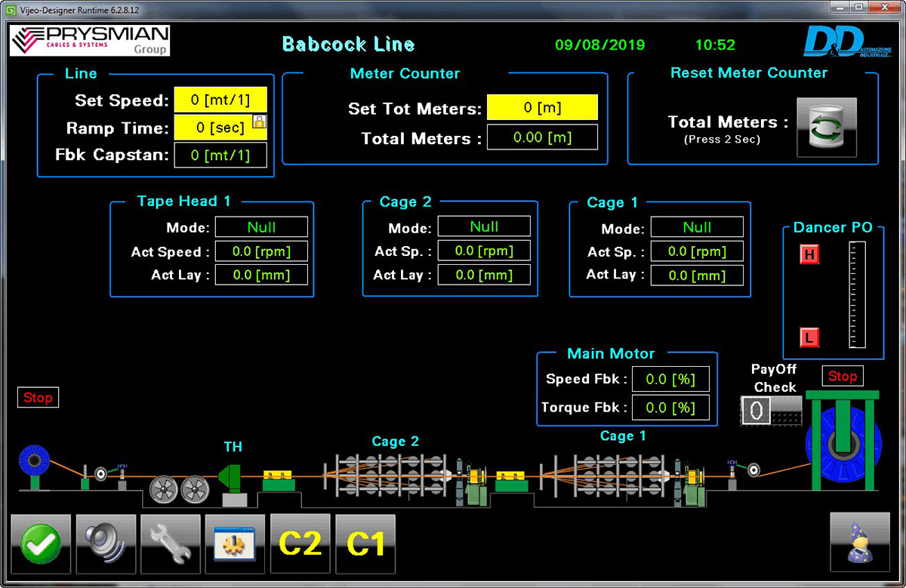Image resolution: width=906 pixels, height=588 pixels.
Task: Click the green checkmark acknowledge icon
Action: tap(41, 544)
